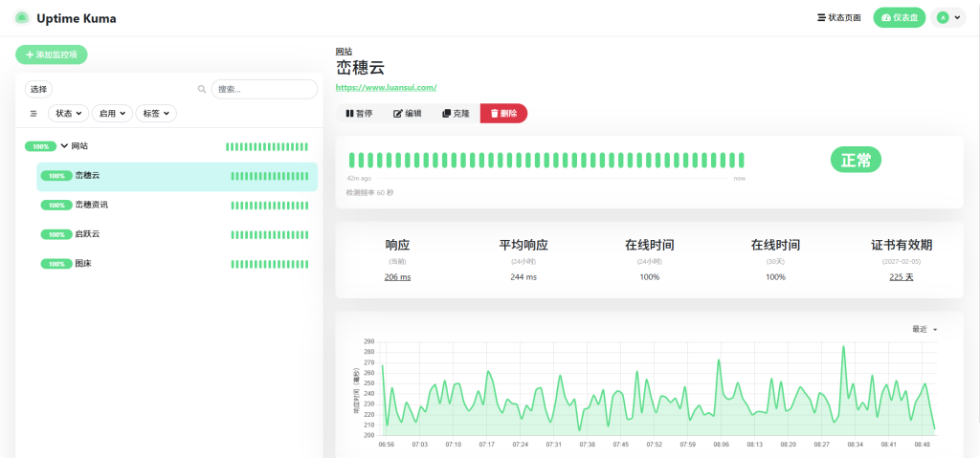Click the filter lines icon beside 状态
980x458 pixels.
33,114
